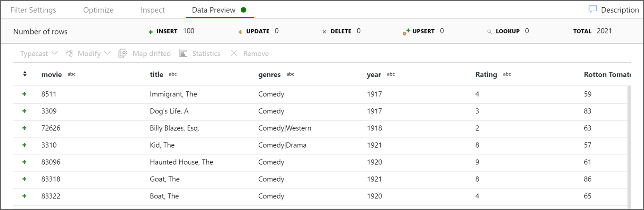644x210 pixels.
Task: Click the Description comment icon
Action: coord(593,9)
